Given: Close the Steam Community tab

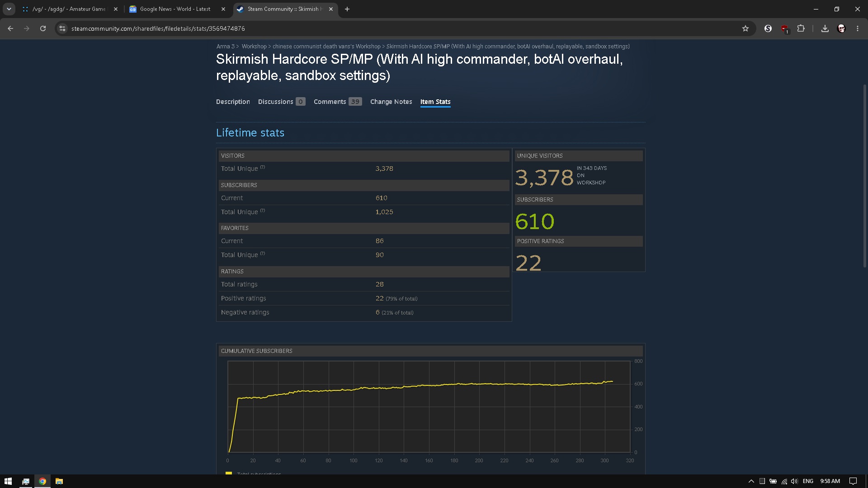Looking at the screenshot, I should 331,9.
